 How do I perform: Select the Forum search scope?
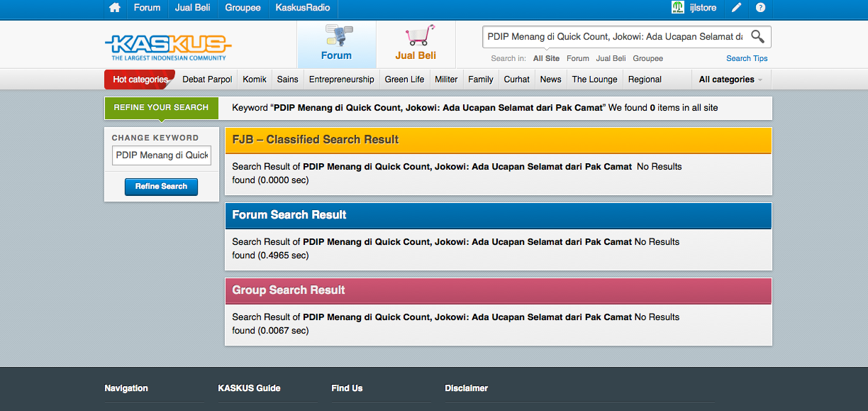[x=578, y=58]
